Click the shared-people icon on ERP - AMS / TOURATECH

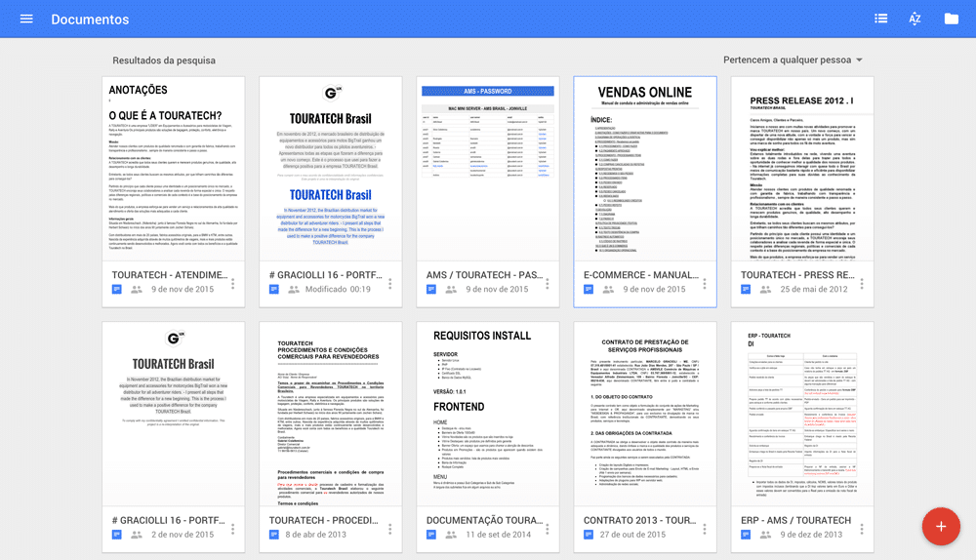coord(765,535)
